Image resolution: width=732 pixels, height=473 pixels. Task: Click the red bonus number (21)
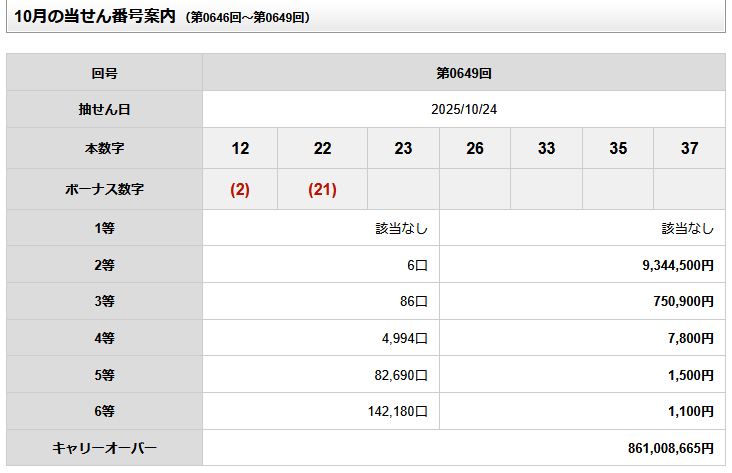click(322, 189)
